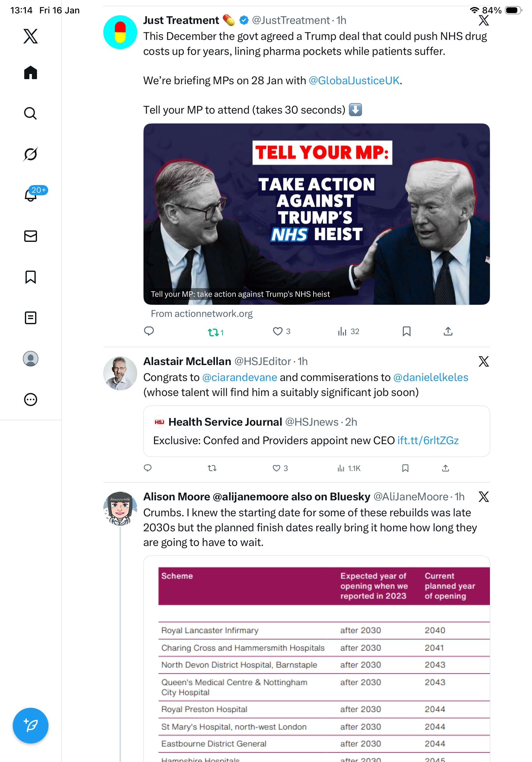Open Grok icon in sidebar
Image resolution: width=532 pixels, height=762 pixels.
pos(31,154)
